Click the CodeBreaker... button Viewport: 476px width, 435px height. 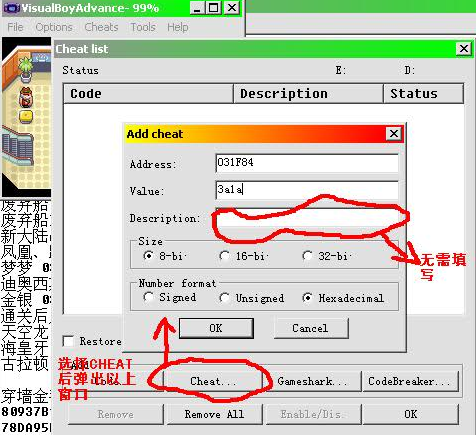[x=410, y=381]
